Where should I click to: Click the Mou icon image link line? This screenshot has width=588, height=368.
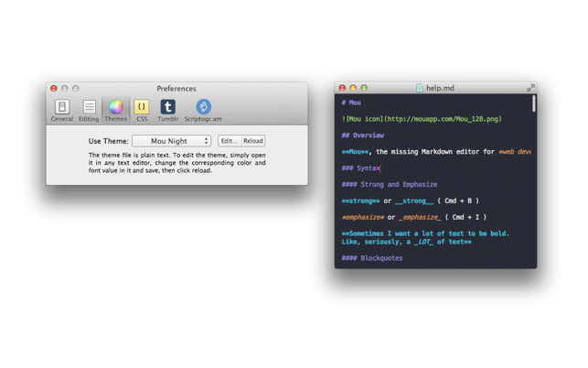coord(422,119)
